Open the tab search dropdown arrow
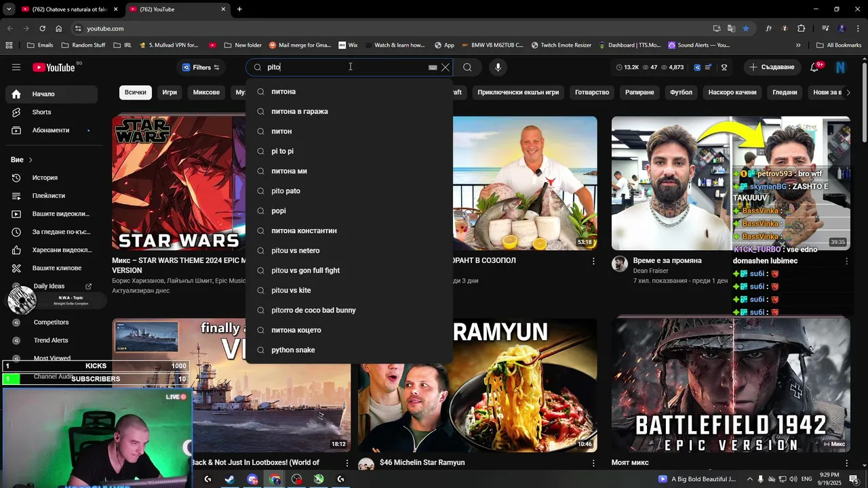This screenshot has height=488, width=868. pos(9,9)
